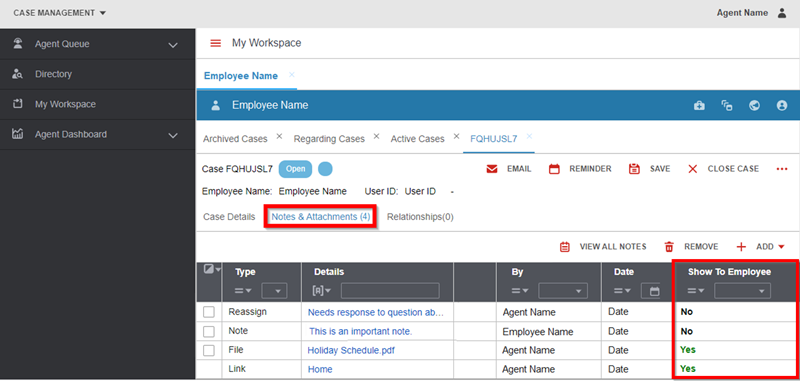Click the Agent Queue sidebar icon
This screenshot has width=800, height=381.
(x=18, y=44)
